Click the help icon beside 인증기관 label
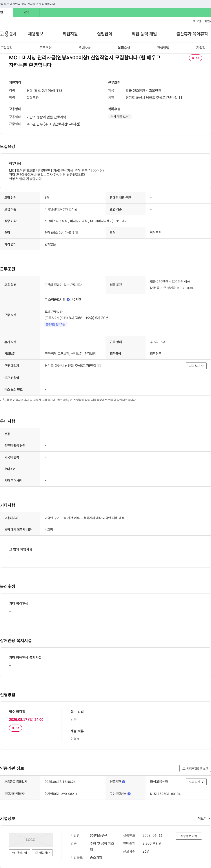 click(124, 782)
